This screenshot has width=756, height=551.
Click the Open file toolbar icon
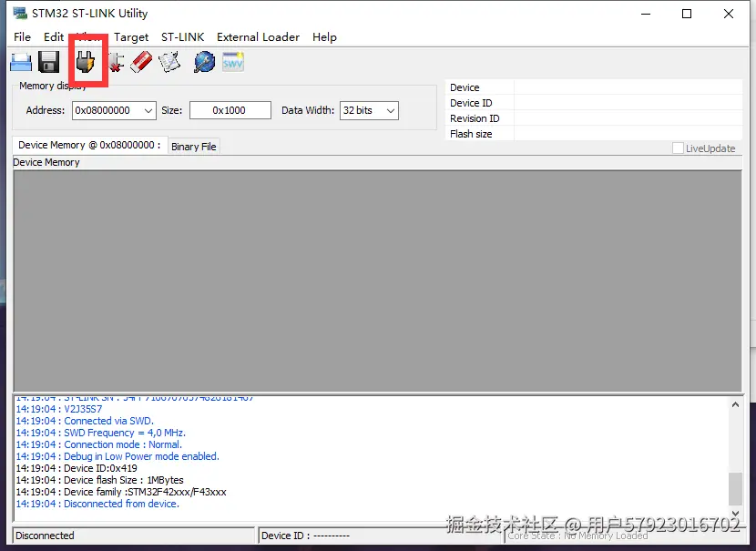21,62
